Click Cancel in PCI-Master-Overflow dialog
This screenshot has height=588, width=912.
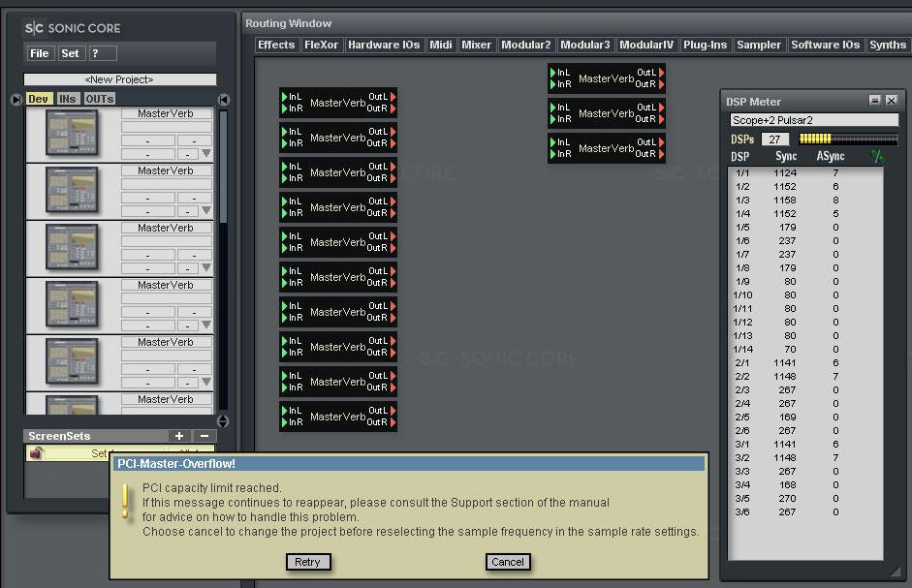[508, 562]
